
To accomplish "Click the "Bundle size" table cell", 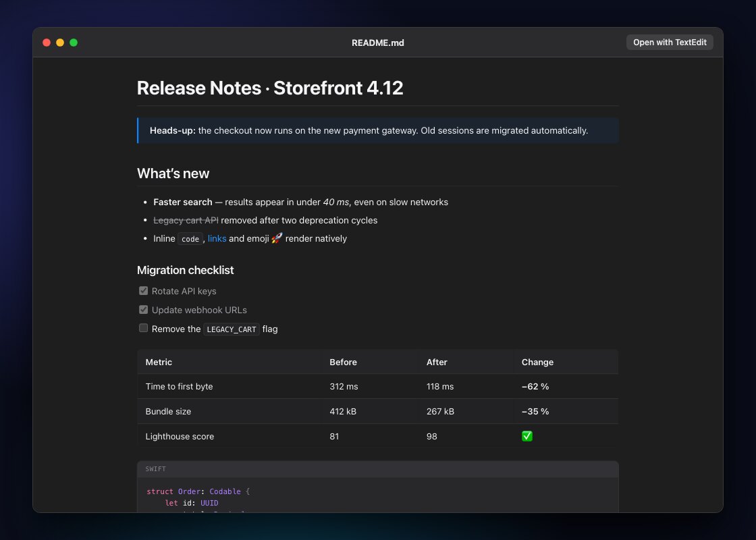I will pos(168,412).
